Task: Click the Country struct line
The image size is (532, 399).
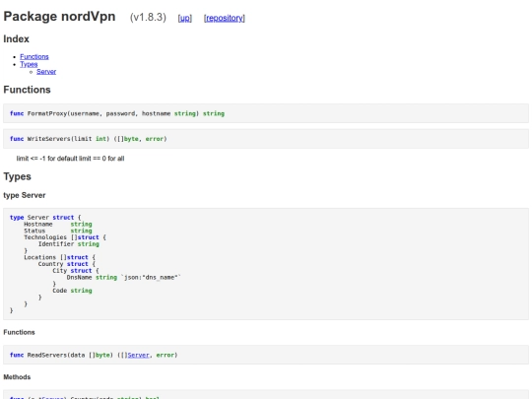Action: (67, 264)
